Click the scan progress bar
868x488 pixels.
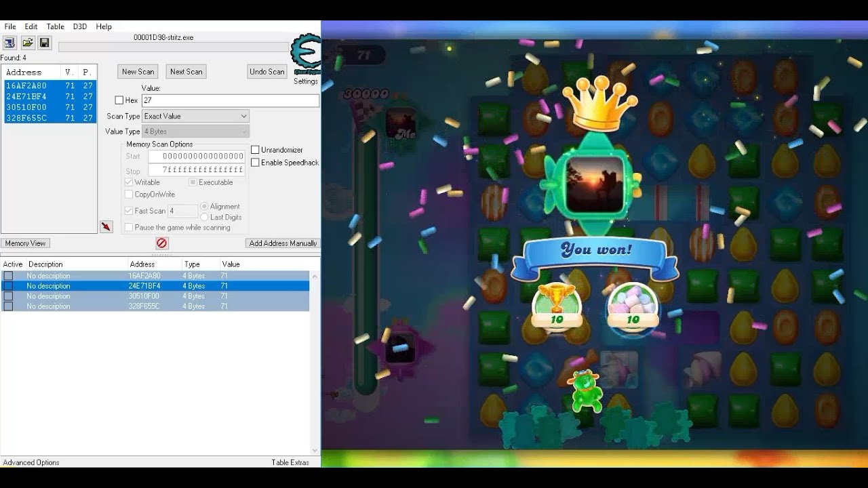click(x=174, y=47)
